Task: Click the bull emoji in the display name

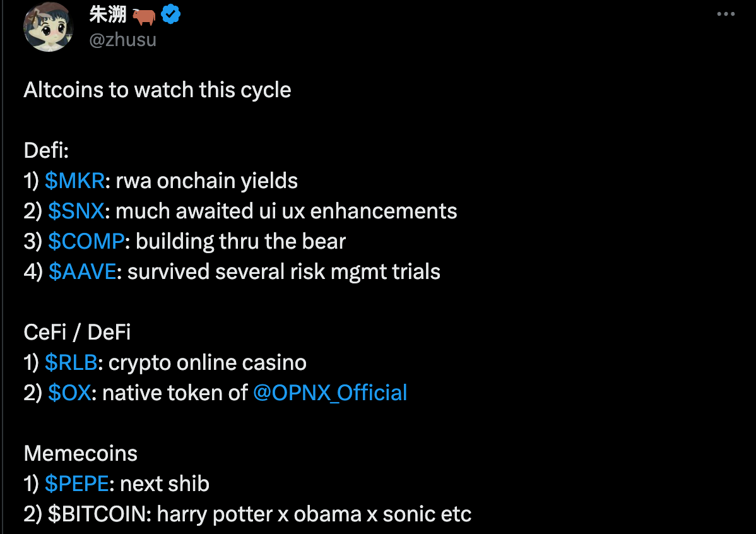Action: (x=144, y=13)
